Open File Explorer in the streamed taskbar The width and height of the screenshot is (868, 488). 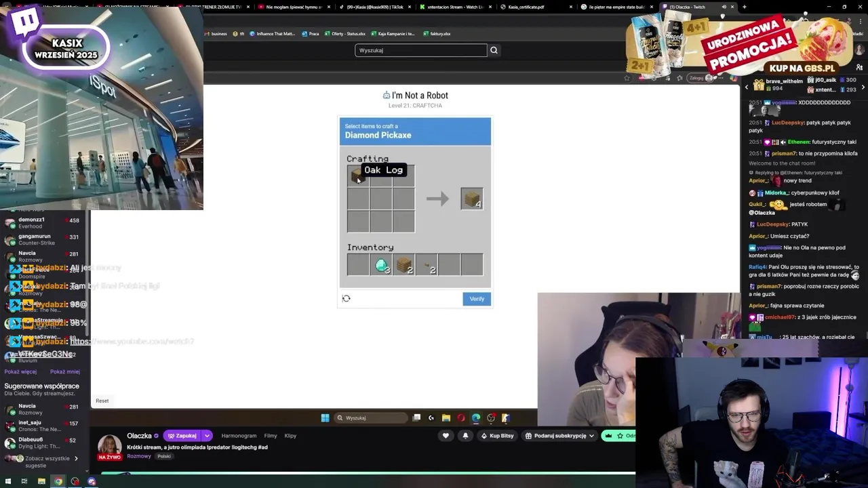click(446, 418)
